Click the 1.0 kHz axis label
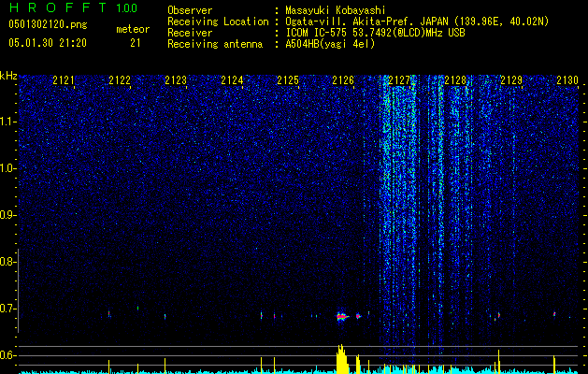Screen dimensions: 588x374 coord(7,168)
